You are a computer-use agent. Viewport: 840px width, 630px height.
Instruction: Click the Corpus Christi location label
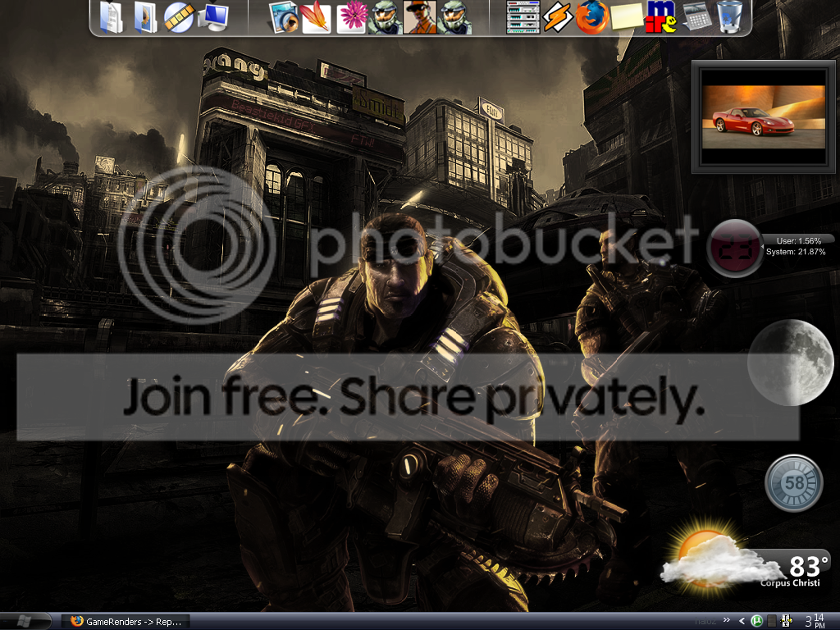790,583
